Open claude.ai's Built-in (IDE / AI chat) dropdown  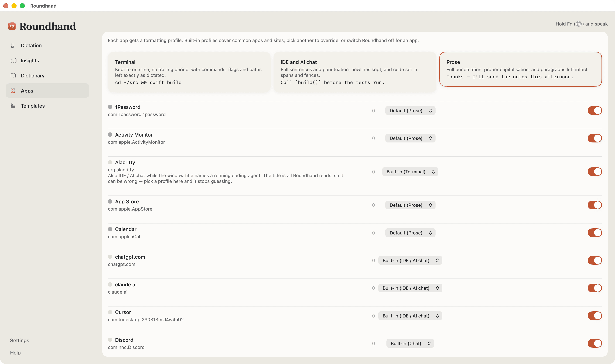pyautogui.click(x=410, y=288)
